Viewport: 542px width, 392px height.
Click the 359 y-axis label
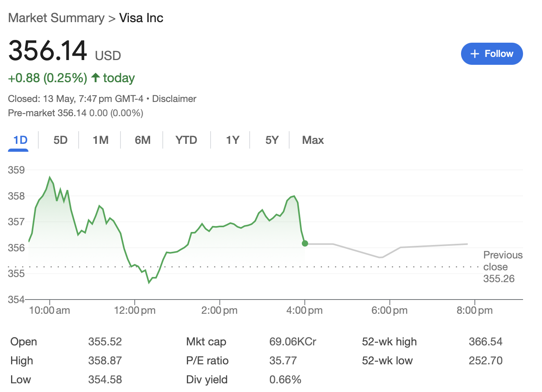coord(16,170)
